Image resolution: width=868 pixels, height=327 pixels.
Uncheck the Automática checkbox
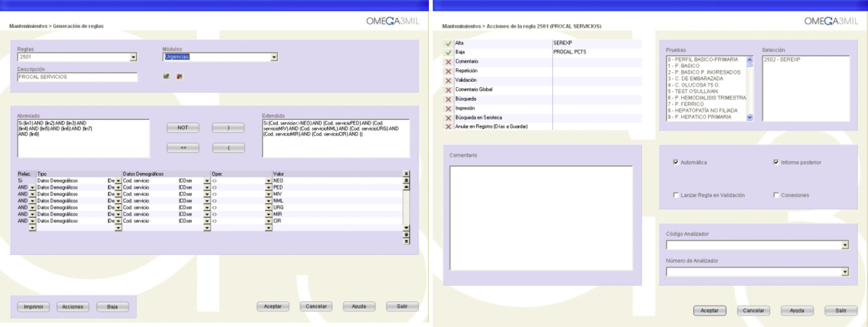coord(676,162)
